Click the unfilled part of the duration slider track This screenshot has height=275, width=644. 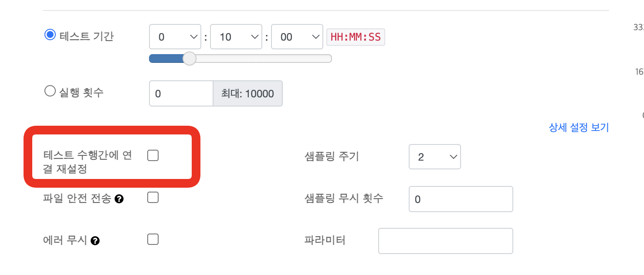coord(261,58)
